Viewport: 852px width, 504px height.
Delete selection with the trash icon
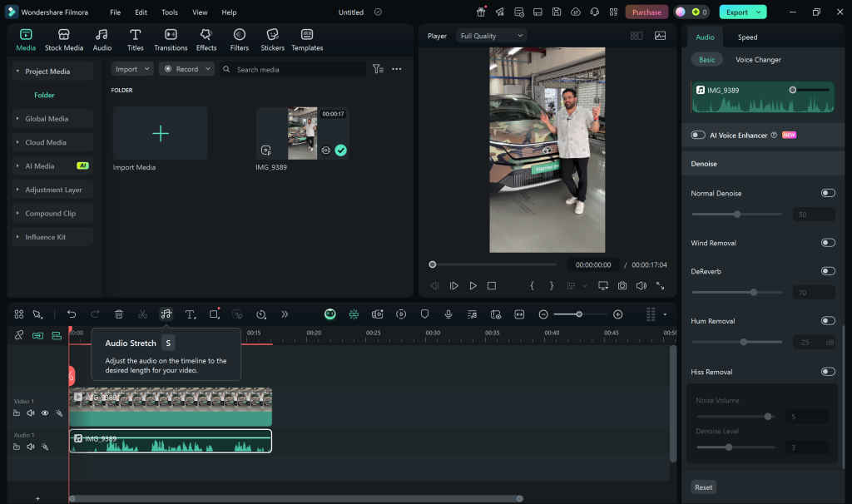point(119,314)
